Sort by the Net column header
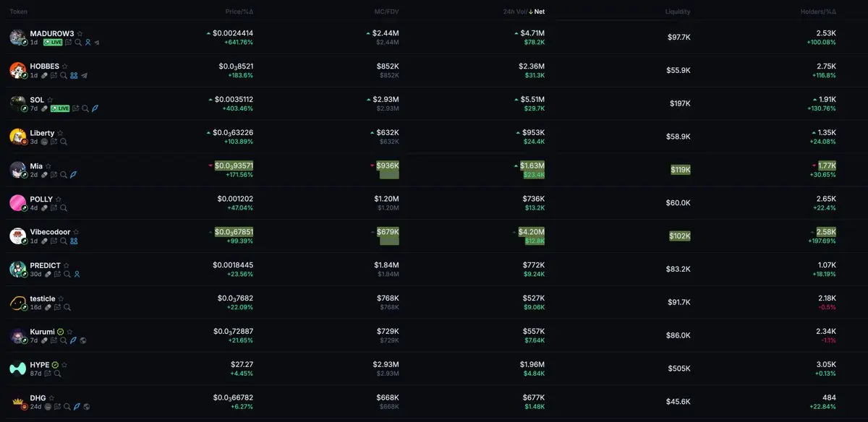This screenshot has width=868, height=422. (540, 12)
